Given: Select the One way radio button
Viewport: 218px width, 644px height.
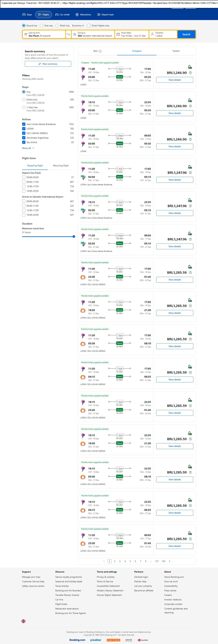Looking at the screenshot, I should [41, 26].
